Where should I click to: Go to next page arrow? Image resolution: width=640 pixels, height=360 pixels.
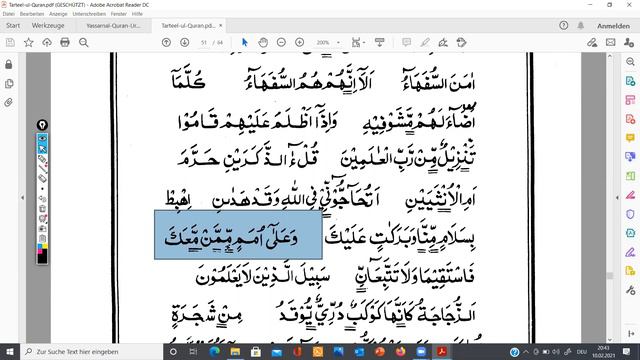coord(184,42)
